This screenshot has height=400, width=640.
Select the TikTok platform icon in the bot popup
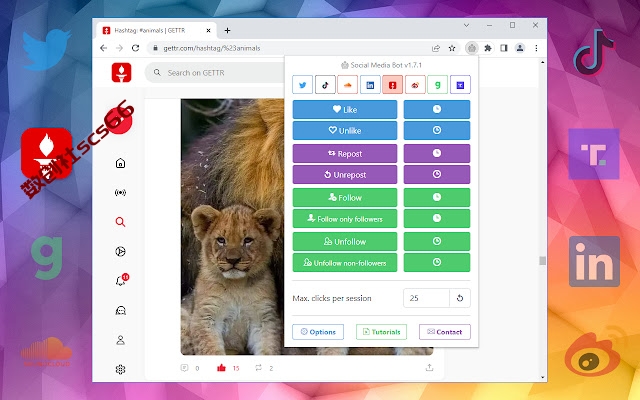325,85
